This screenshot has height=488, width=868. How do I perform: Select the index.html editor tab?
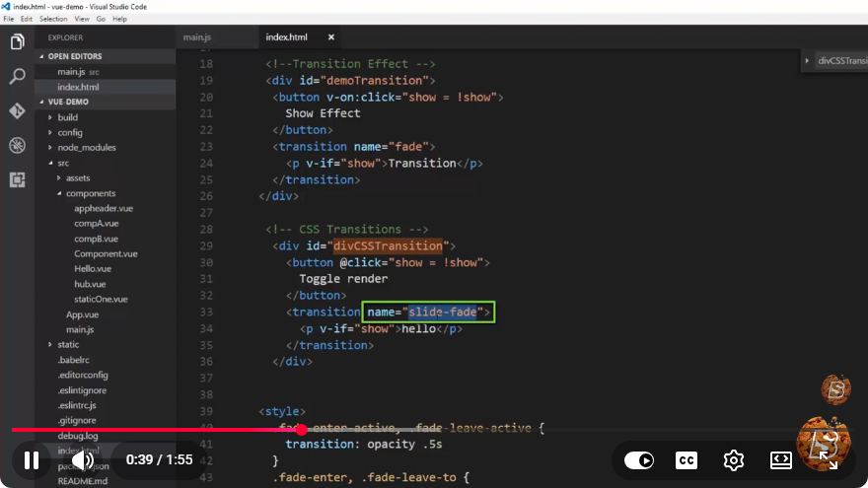(x=286, y=37)
